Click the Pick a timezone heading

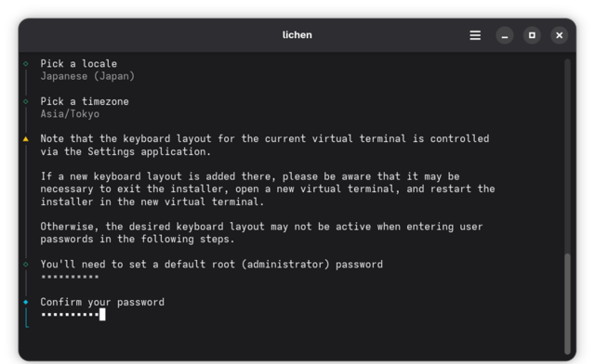pos(85,101)
